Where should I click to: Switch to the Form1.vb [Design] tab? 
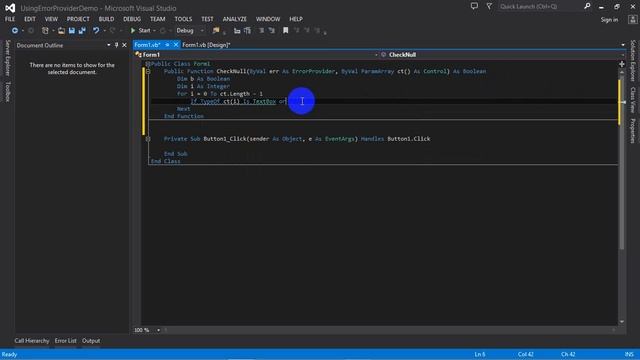click(x=206, y=45)
